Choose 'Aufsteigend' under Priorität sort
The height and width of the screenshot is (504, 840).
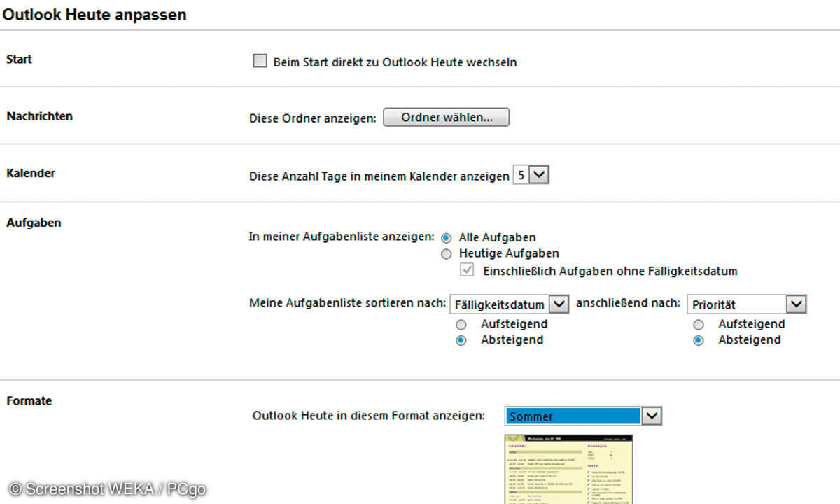[x=699, y=325]
